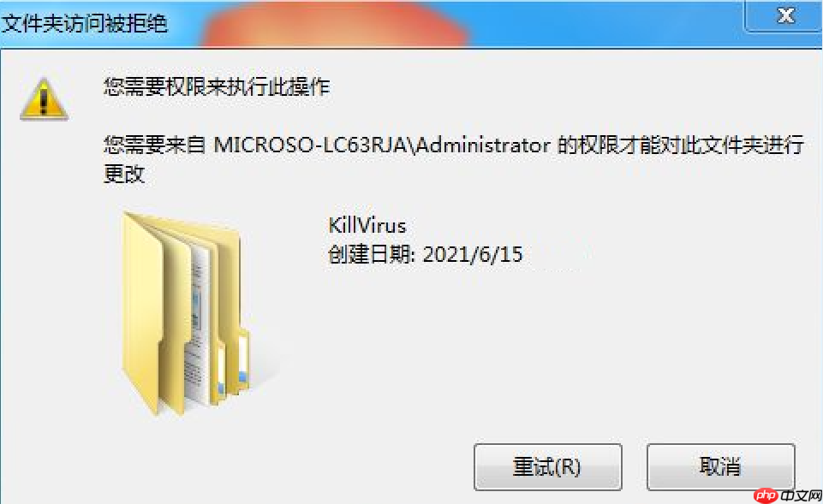Click the Administrator account name text

pyautogui.click(x=483, y=145)
